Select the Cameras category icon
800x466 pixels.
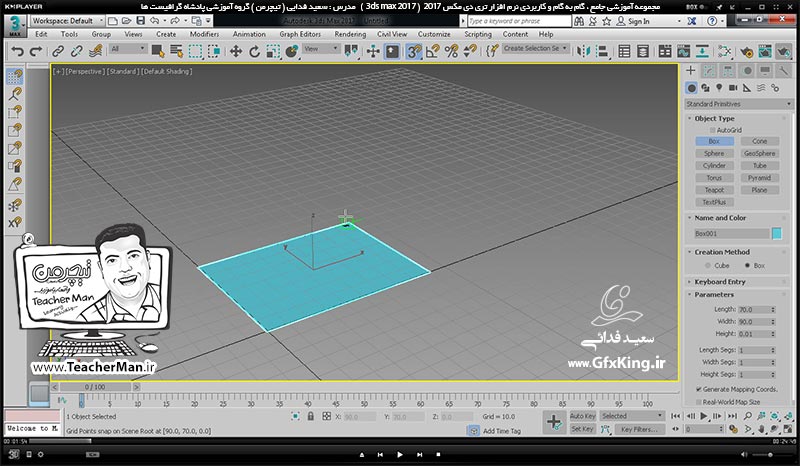tap(733, 88)
